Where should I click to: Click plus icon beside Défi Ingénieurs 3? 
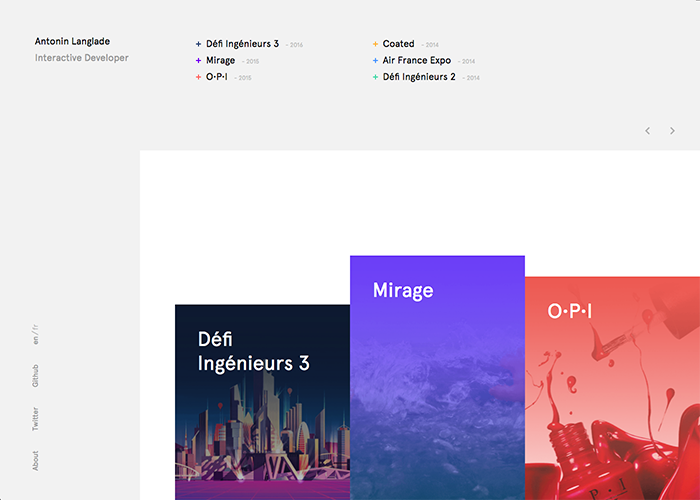(x=198, y=44)
